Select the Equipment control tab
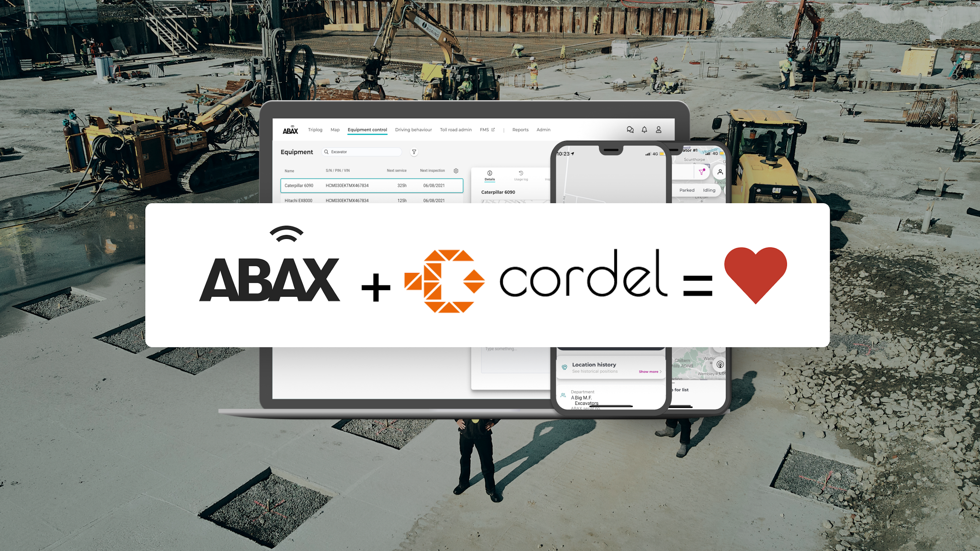980x551 pixels. [367, 129]
